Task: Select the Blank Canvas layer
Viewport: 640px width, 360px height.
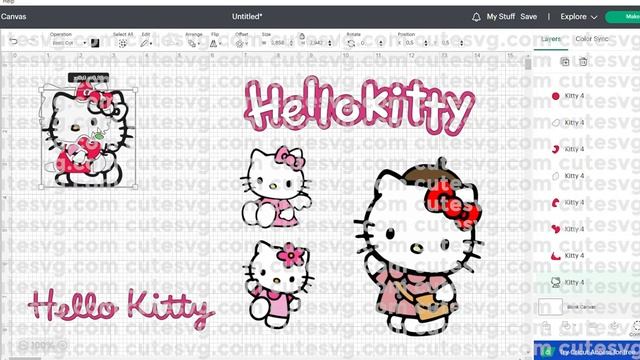Action: click(x=587, y=307)
